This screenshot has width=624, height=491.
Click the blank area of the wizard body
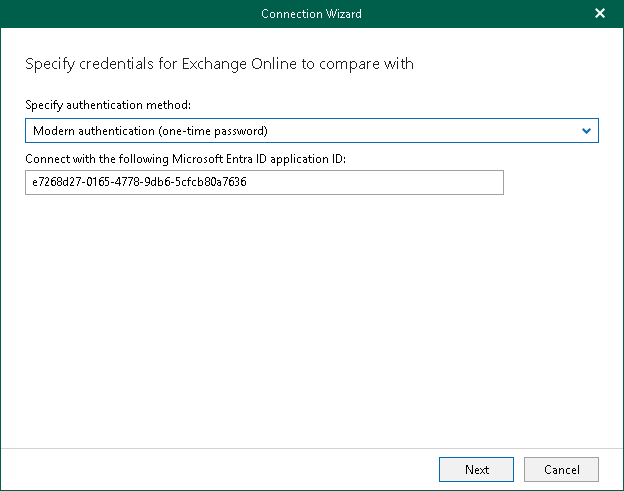[311, 320]
